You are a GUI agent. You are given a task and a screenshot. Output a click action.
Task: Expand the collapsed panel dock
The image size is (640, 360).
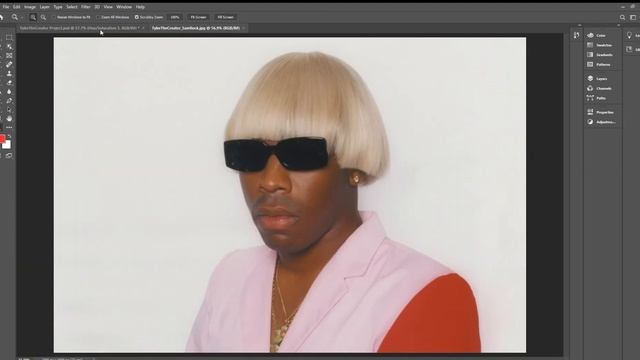(619, 25)
